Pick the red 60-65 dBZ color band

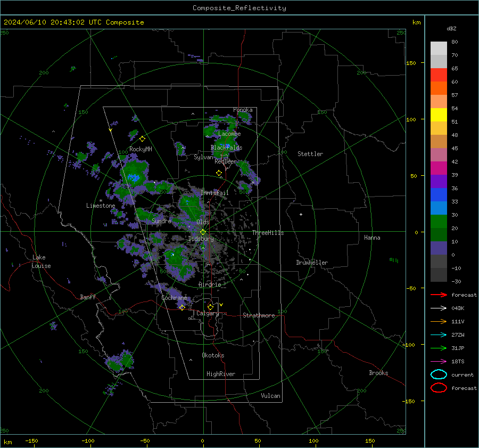(439, 75)
